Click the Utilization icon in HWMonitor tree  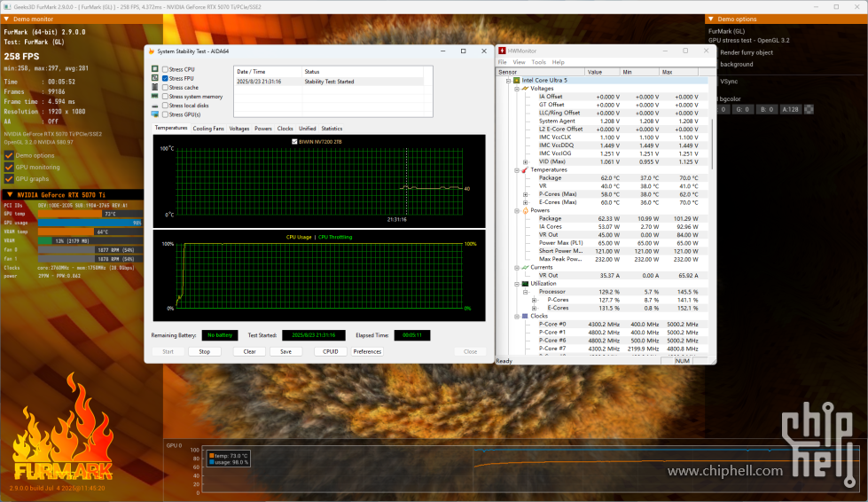[x=525, y=284]
